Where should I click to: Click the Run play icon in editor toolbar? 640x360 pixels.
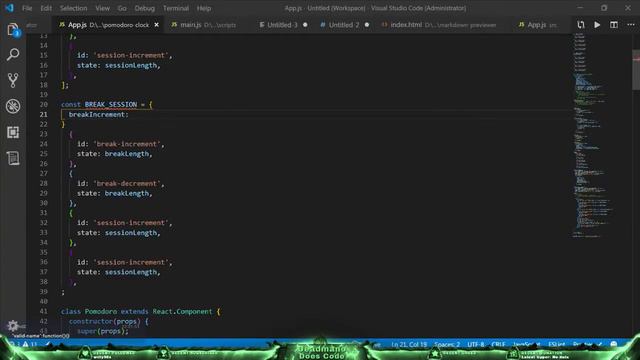[x=597, y=25]
